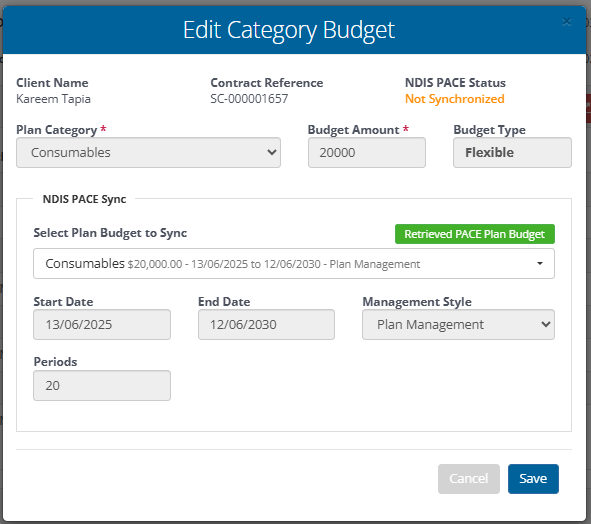
Task: Expand the Select Plan Budget to Sync dropdown
Action: pos(294,264)
